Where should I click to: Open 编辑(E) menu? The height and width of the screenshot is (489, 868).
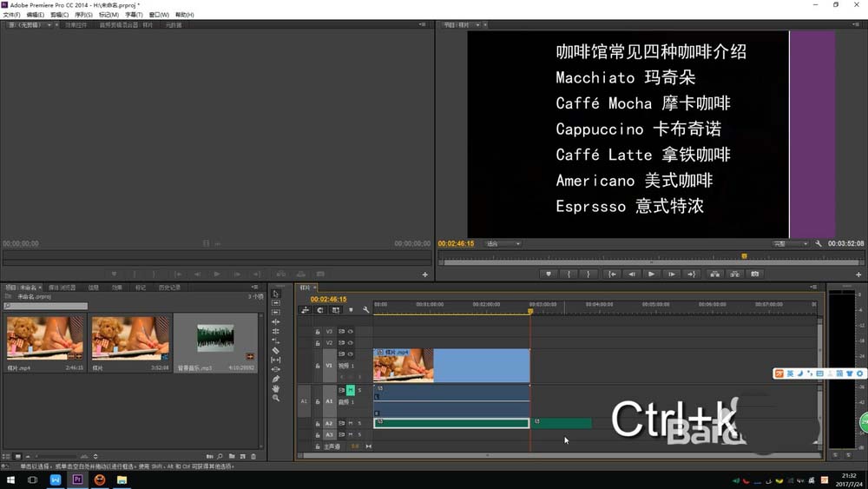pos(36,15)
